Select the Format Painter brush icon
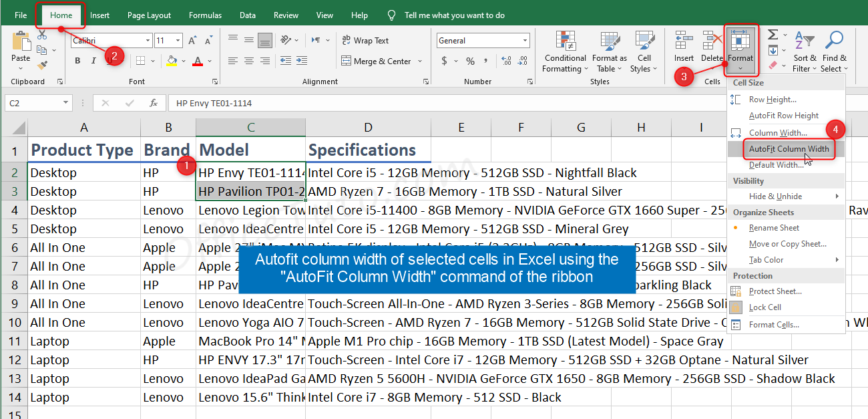 point(42,65)
